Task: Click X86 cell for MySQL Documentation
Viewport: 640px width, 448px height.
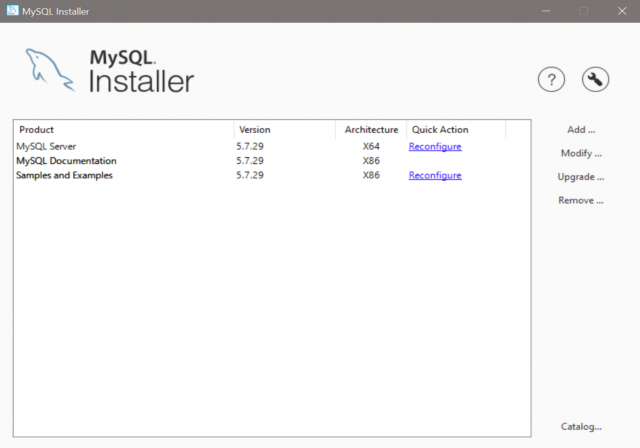Action: pyautogui.click(x=371, y=161)
